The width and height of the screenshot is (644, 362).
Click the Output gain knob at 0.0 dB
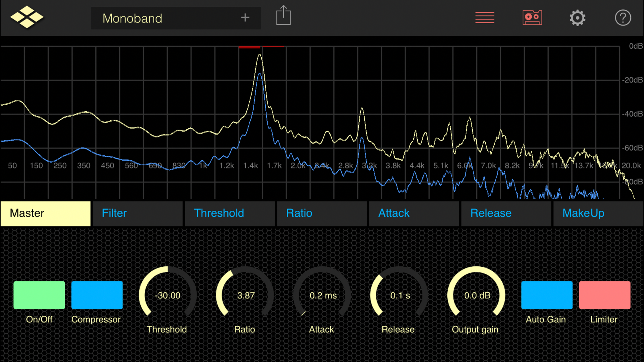pyautogui.click(x=477, y=295)
